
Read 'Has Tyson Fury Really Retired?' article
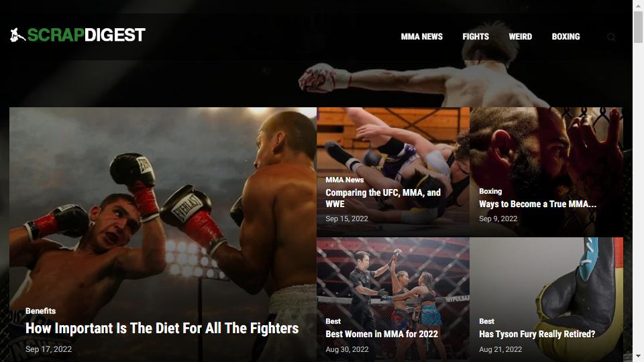pyautogui.click(x=537, y=334)
